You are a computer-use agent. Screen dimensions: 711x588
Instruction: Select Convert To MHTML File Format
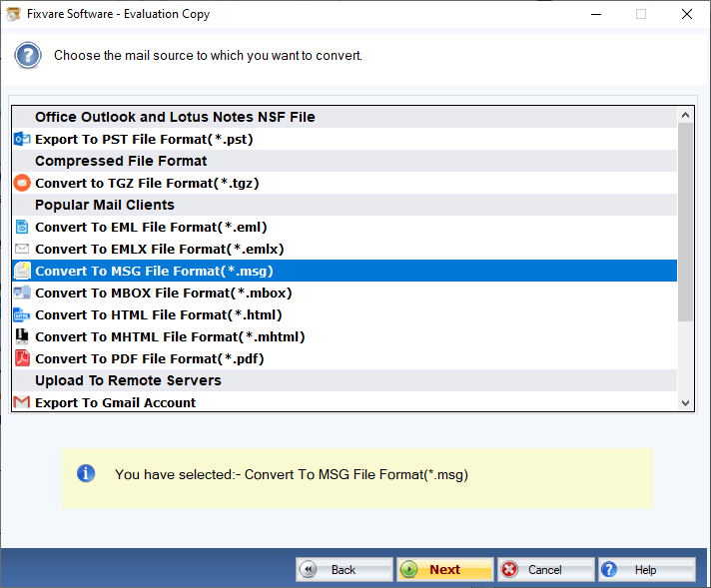pyautogui.click(x=345, y=336)
